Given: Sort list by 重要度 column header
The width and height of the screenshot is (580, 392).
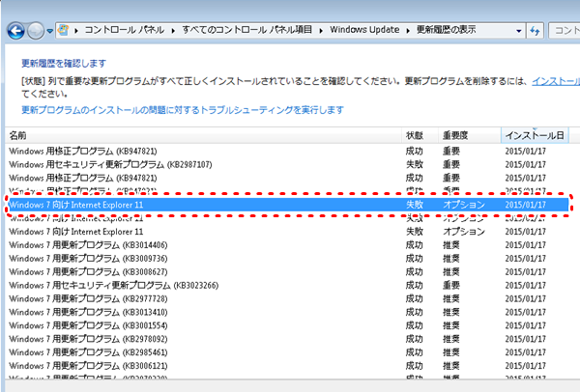Looking at the screenshot, I should 470,135.
